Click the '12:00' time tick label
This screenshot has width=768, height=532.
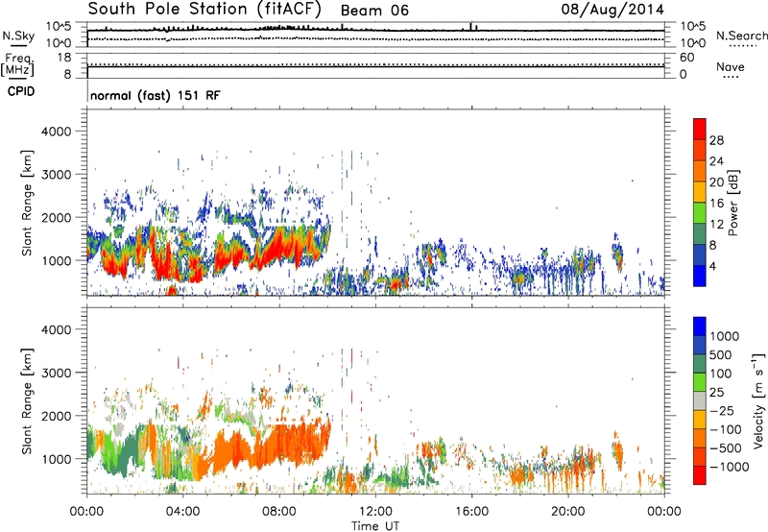[x=375, y=512]
